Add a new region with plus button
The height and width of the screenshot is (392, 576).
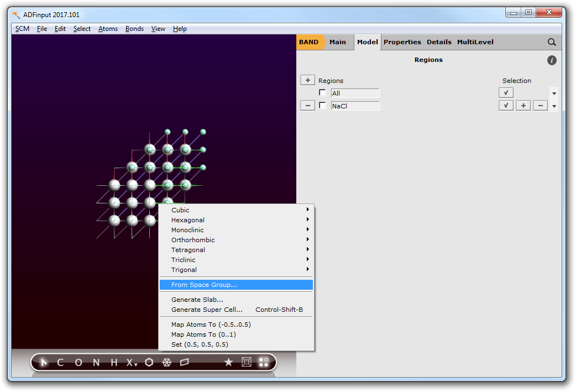tap(308, 80)
